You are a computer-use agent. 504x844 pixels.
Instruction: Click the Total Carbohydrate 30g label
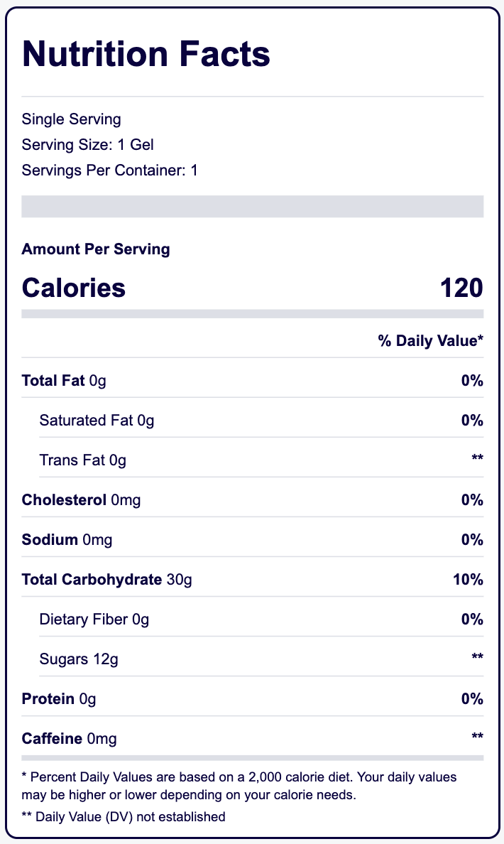(x=107, y=580)
